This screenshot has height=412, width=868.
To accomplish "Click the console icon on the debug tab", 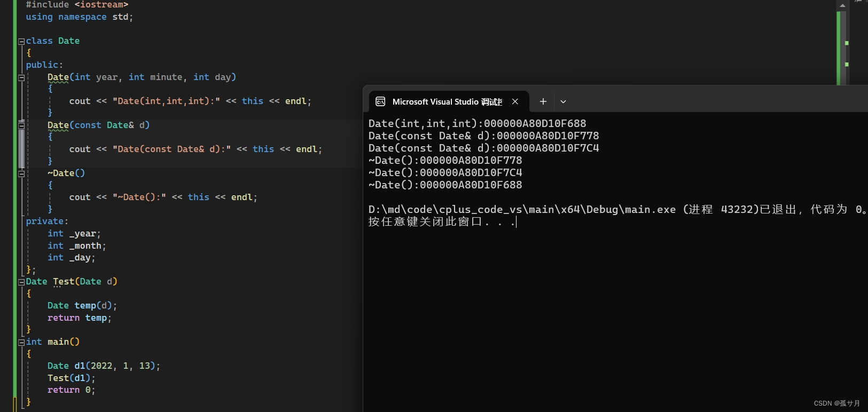I will coord(380,101).
